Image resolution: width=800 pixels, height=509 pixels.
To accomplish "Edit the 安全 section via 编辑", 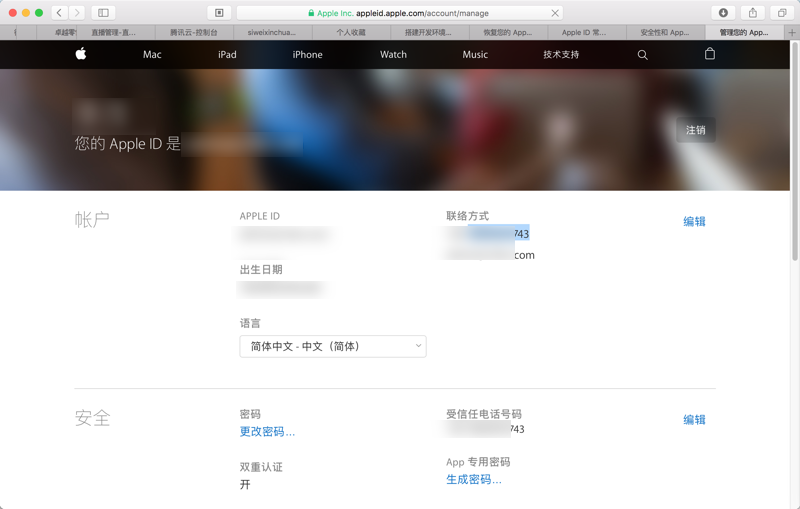I will pos(694,420).
